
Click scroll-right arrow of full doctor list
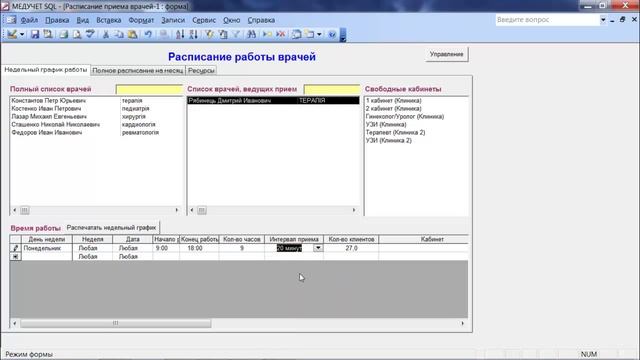pos(177,210)
